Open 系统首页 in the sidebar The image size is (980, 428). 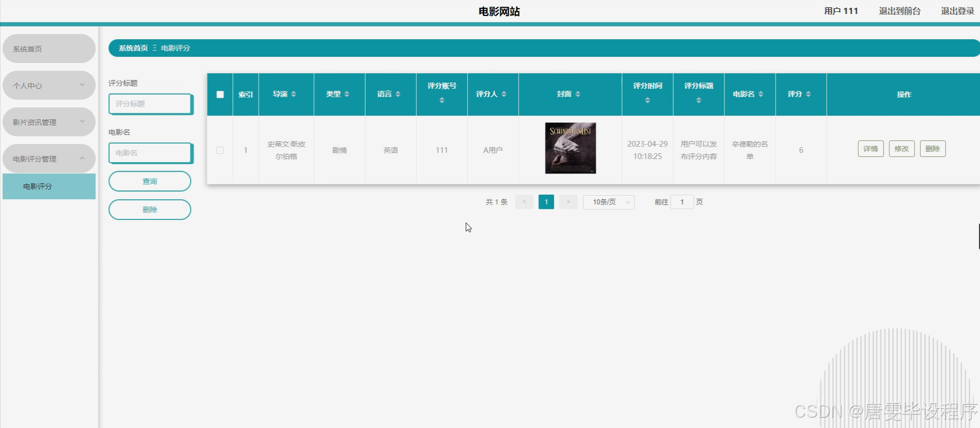(x=49, y=49)
